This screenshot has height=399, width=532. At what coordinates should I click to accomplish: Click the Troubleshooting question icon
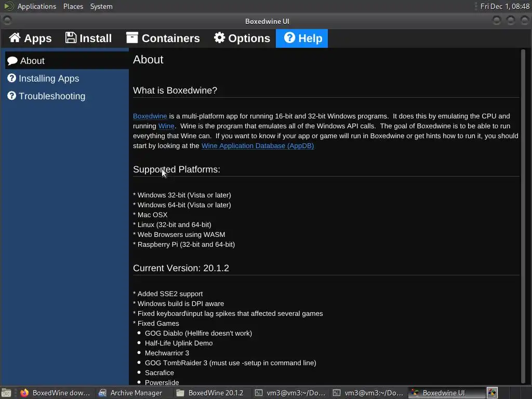[x=11, y=96]
